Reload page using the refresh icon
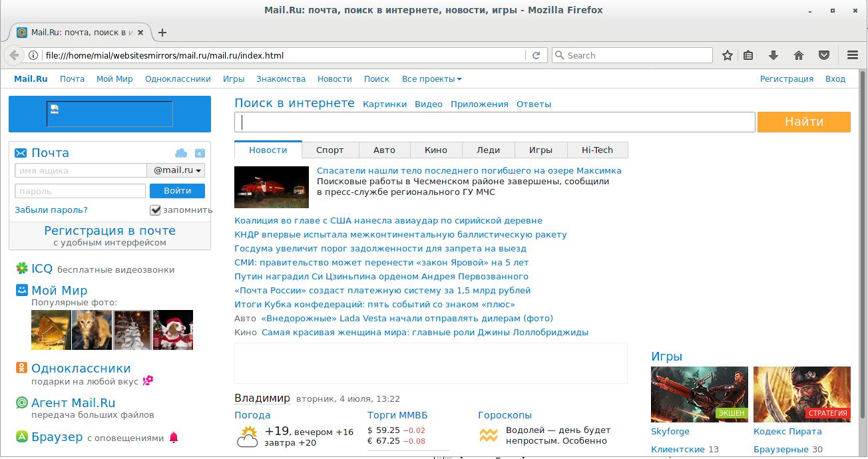868x459 pixels. point(536,55)
